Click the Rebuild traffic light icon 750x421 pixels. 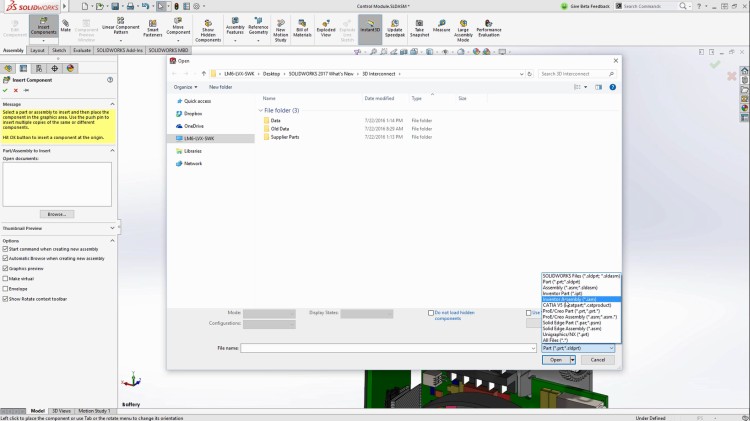tap(176, 6)
